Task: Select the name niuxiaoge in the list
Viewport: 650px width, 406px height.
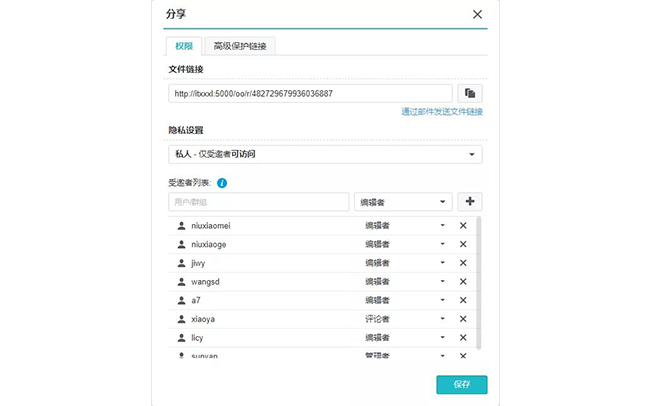Action: click(x=209, y=244)
